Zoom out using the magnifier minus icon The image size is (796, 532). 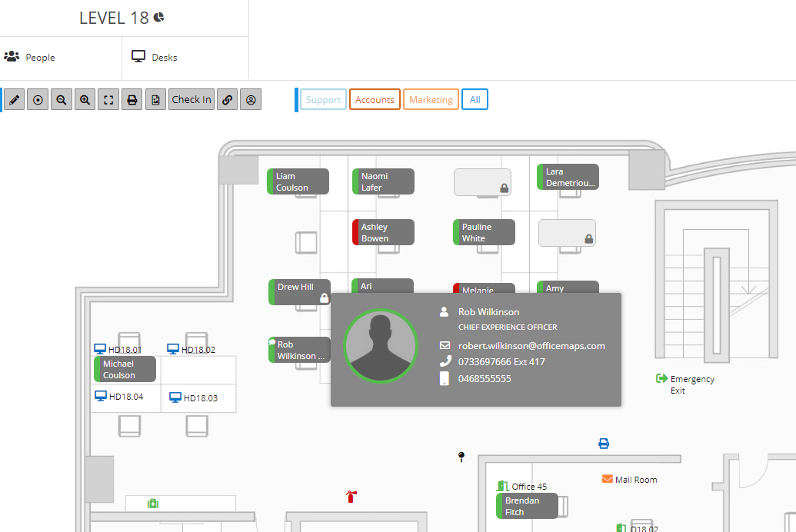pos(61,99)
